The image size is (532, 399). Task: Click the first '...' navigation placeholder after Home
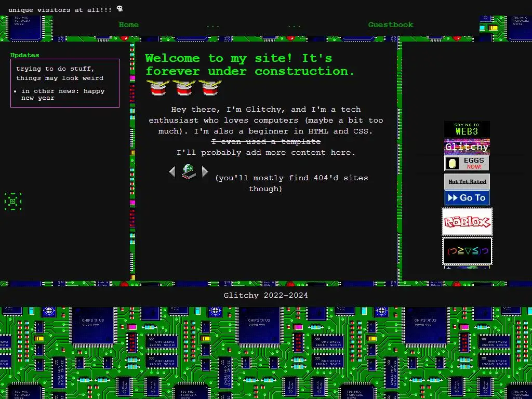[212, 25]
